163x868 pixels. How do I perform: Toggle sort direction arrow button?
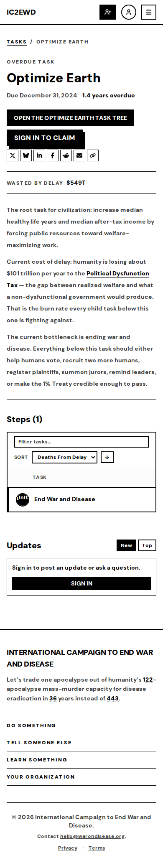(x=107, y=457)
